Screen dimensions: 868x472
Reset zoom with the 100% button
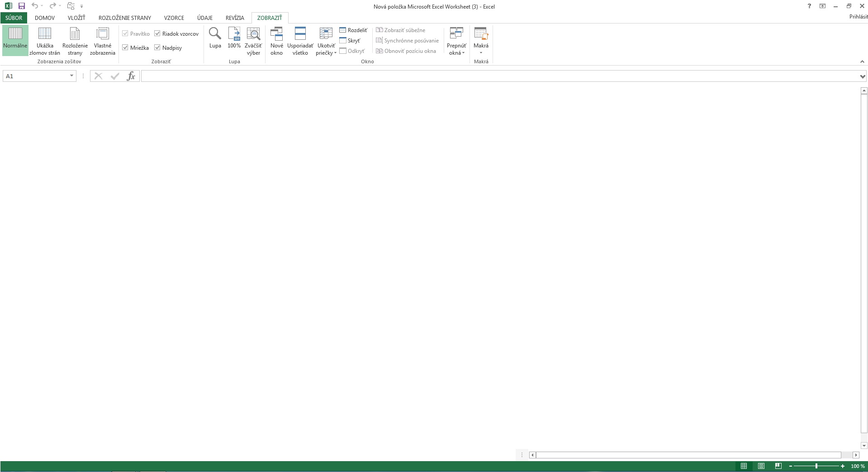click(x=234, y=38)
